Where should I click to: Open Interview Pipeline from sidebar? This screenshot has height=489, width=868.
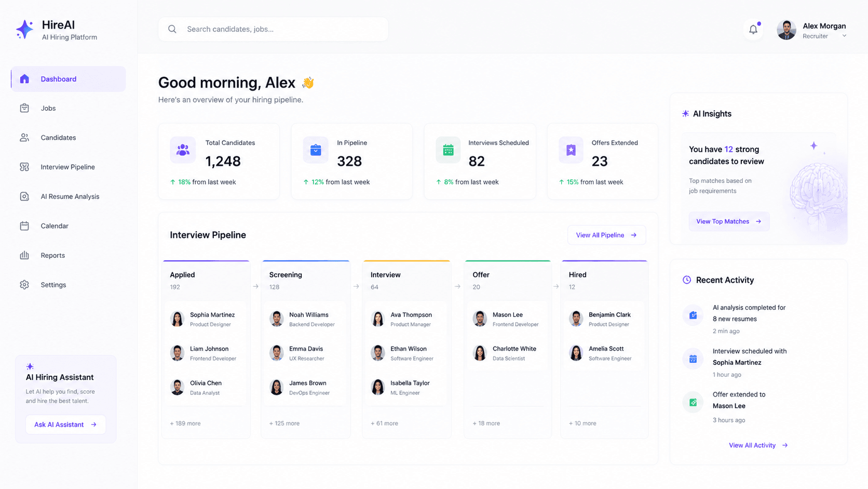point(68,167)
